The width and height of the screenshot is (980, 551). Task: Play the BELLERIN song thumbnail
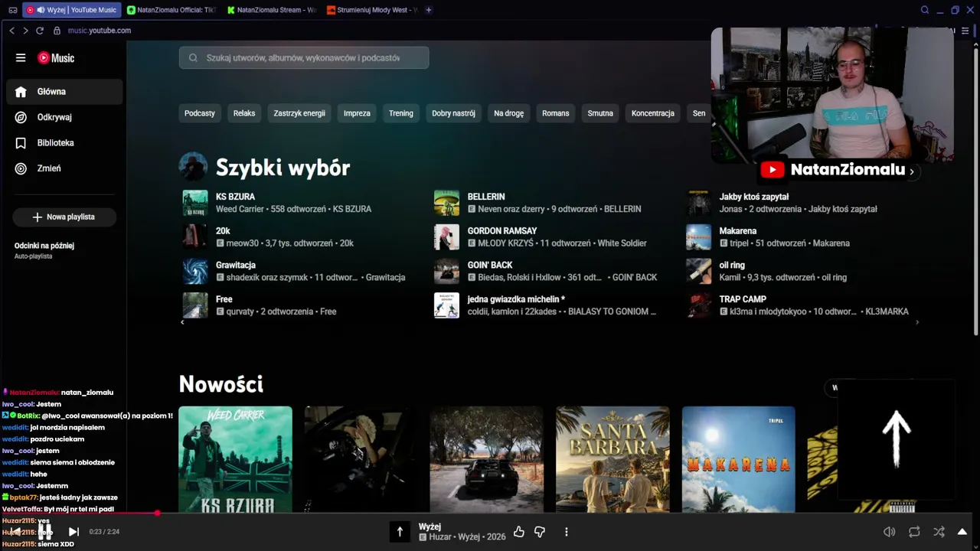(x=446, y=203)
